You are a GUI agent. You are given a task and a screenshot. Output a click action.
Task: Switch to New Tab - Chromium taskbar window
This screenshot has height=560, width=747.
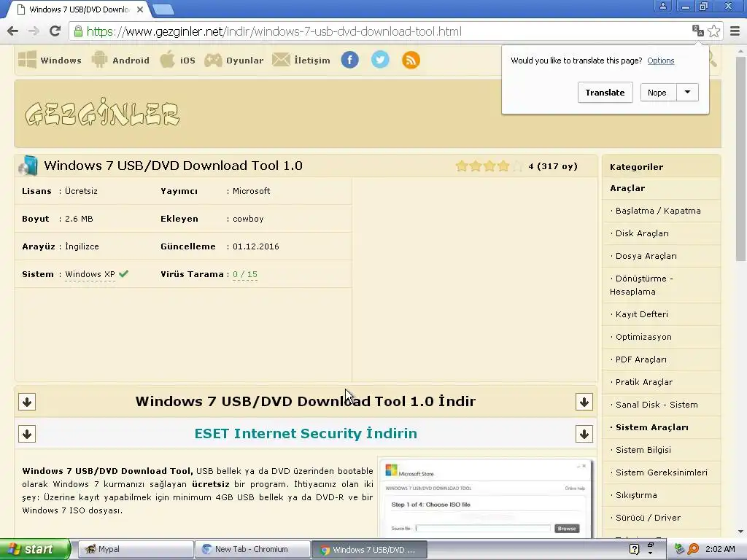(x=252, y=549)
